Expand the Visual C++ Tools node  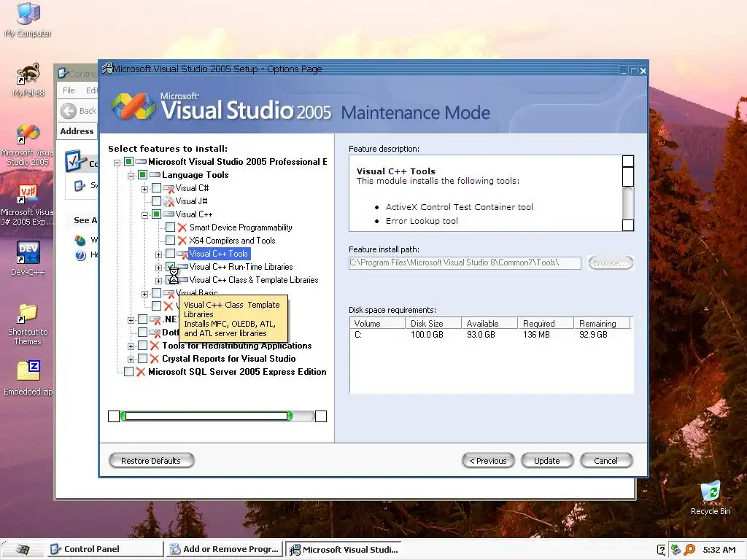coord(158,254)
